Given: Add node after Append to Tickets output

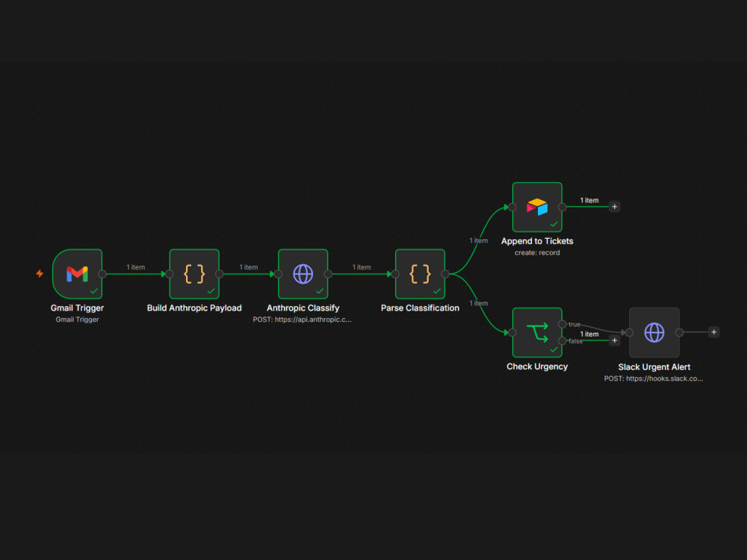Looking at the screenshot, I should pos(615,207).
